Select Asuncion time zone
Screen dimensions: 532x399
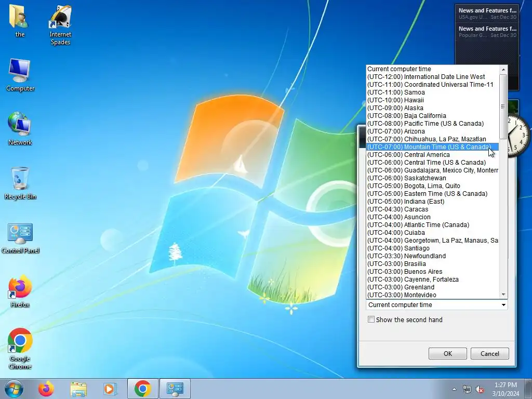pos(433,217)
